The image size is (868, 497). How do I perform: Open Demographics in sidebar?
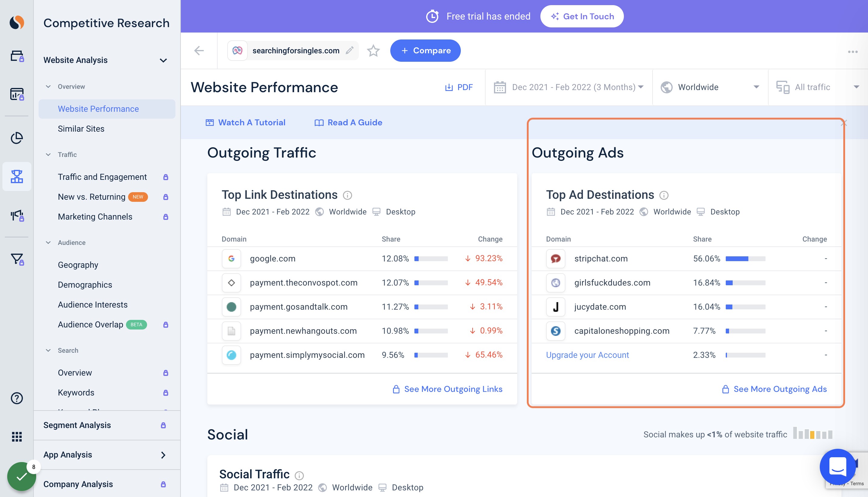pyautogui.click(x=85, y=285)
